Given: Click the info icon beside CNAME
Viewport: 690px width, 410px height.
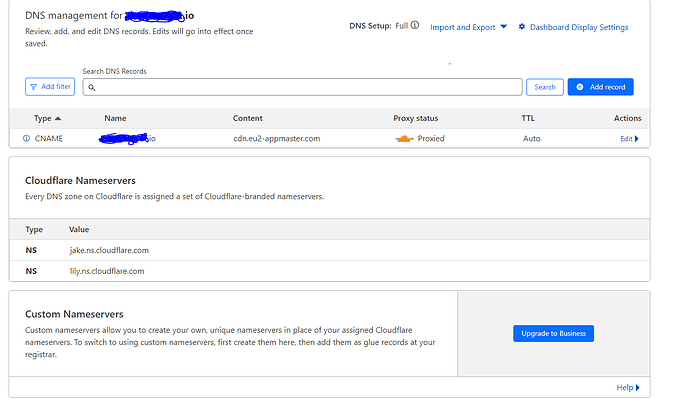Looking at the screenshot, I should coord(26,139).
